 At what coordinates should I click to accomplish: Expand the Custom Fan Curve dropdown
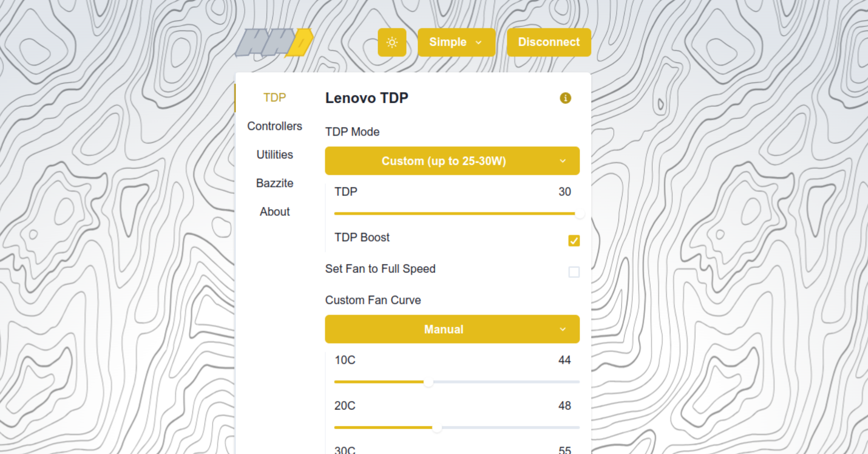click(452, 330)
